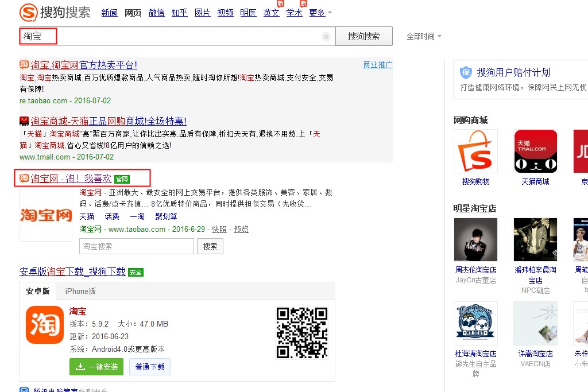This screenshot has width=588, height=392.
Task: Click the 许嵩淘宝店 text link
Action: (535, 354)
